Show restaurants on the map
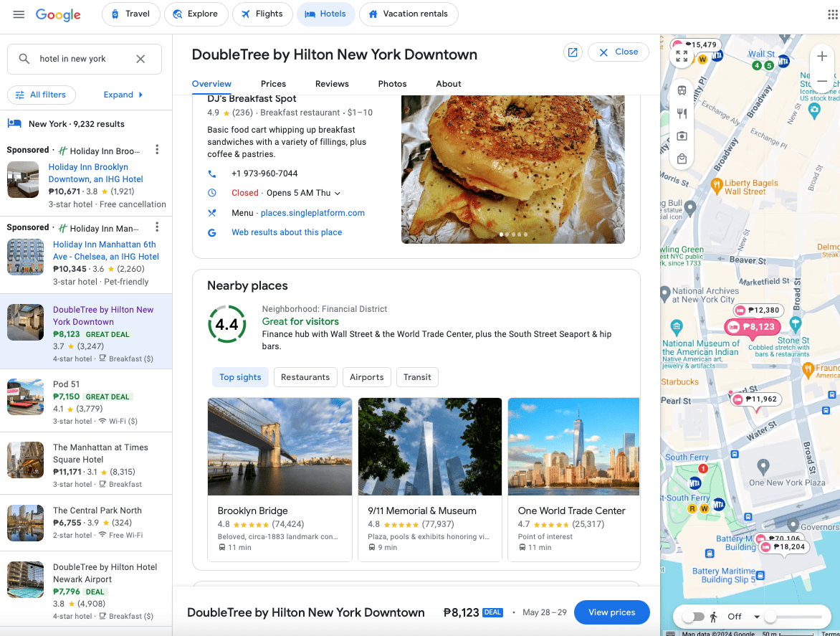 (682, 113)
